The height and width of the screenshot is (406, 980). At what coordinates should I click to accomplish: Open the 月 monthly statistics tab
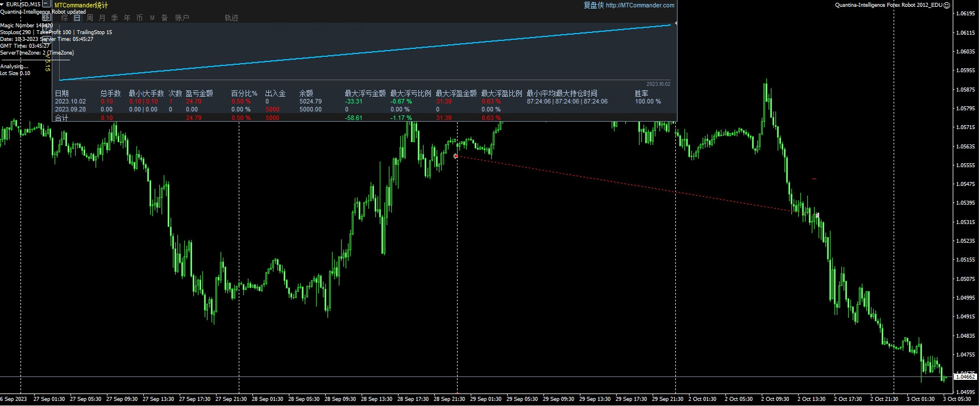click(x=102, y=18)
